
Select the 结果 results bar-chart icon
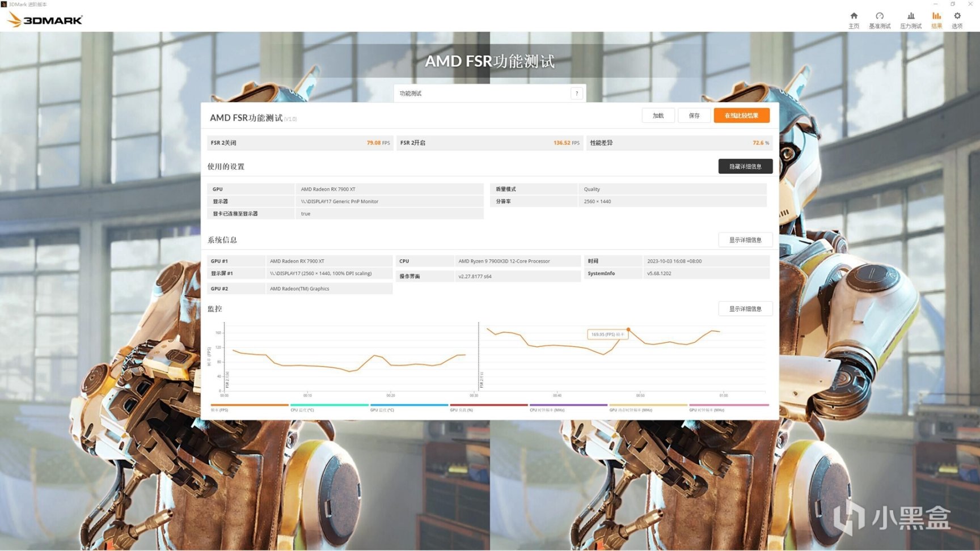pos(936,20)
